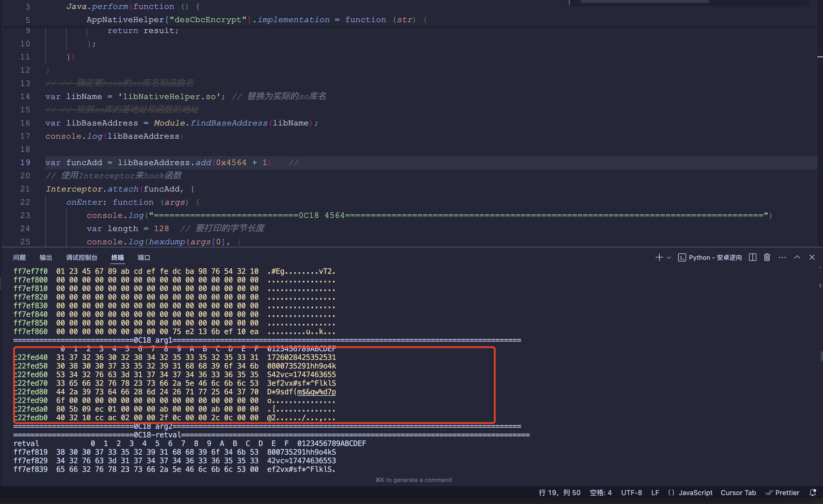Switch to the 问题 tab

click(20, 257)
